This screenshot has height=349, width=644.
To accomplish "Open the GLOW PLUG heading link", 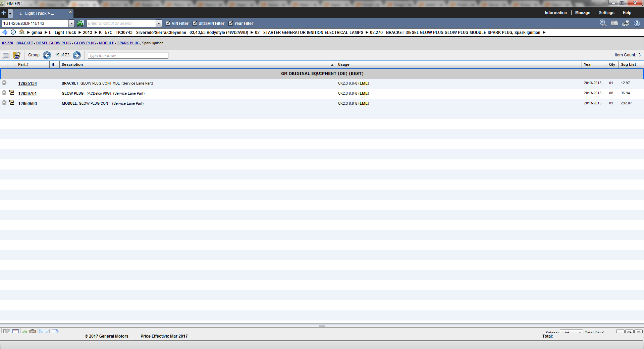I will click(85, 43).
